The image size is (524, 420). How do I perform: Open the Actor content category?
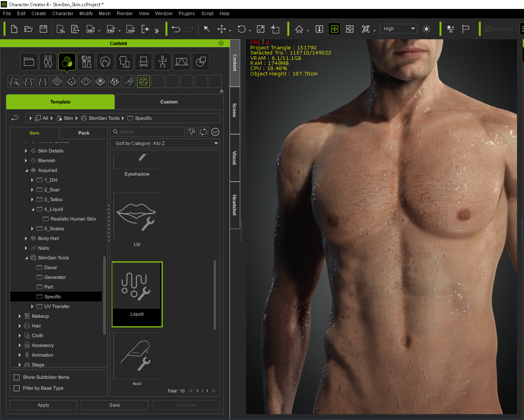48,62
